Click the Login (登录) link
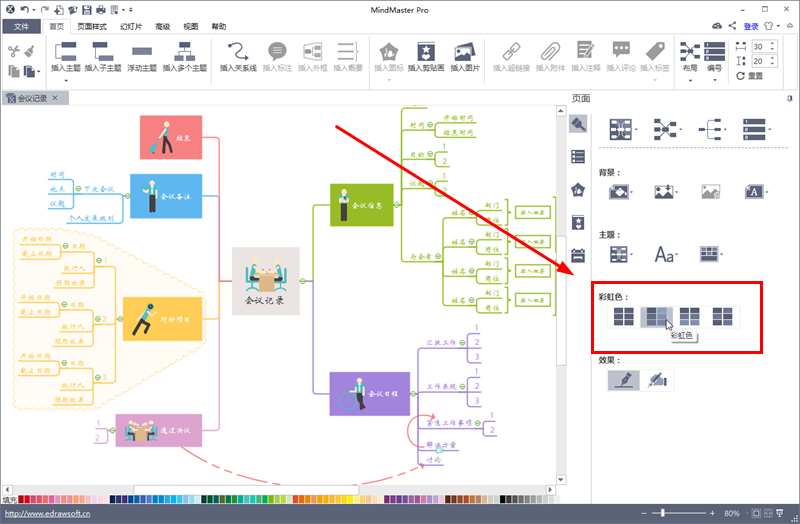Viewport: 800px width, 524px height. [x=751, y=27]
